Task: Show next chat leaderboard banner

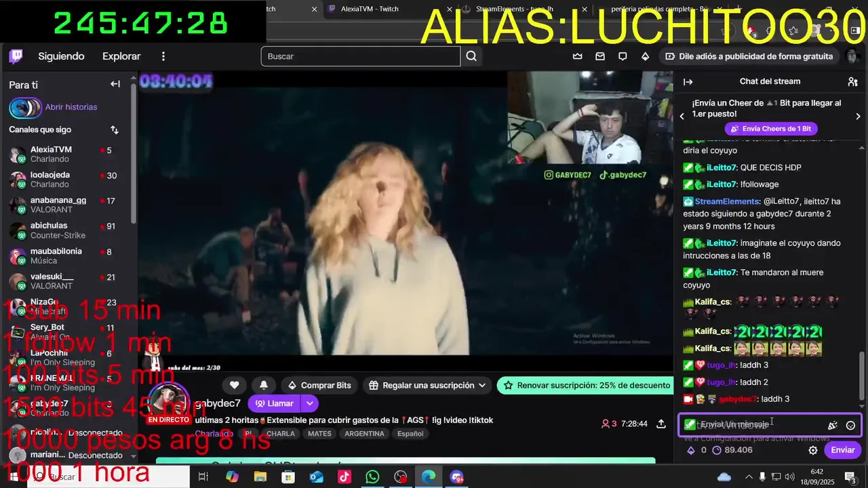Action: 858,117
